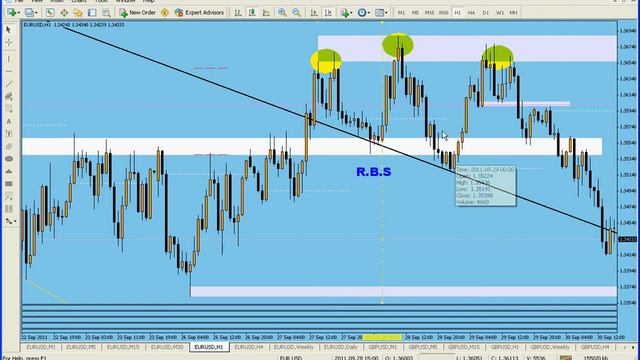Click the connection status 1550/0 kb
640x360 pixels.
(x=596, y=358)
